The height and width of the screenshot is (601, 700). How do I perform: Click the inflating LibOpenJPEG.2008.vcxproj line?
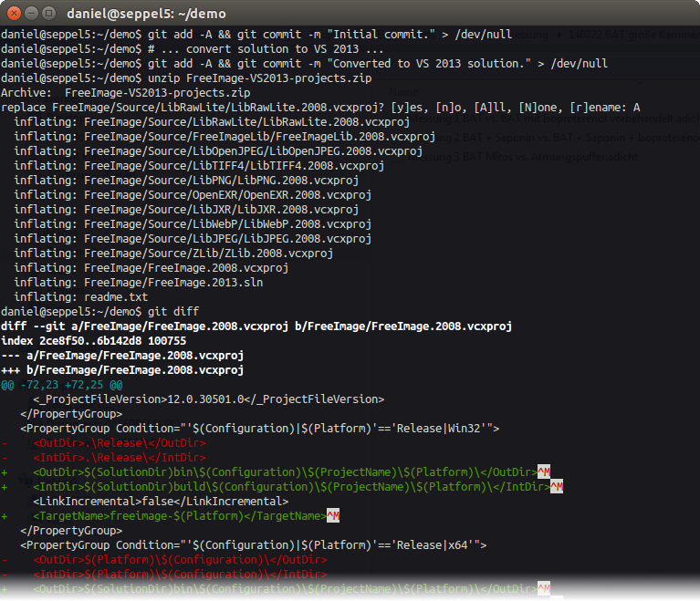(218, 151)
